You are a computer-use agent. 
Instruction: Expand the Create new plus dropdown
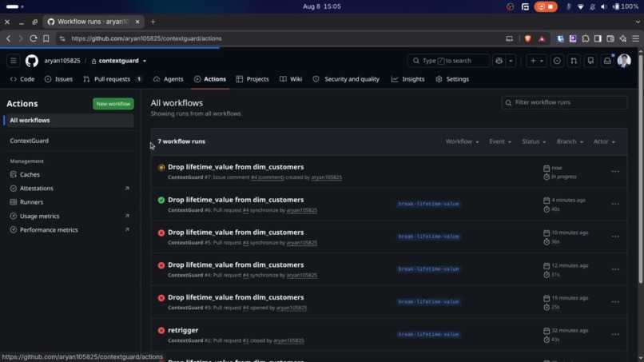click(536, 61)
